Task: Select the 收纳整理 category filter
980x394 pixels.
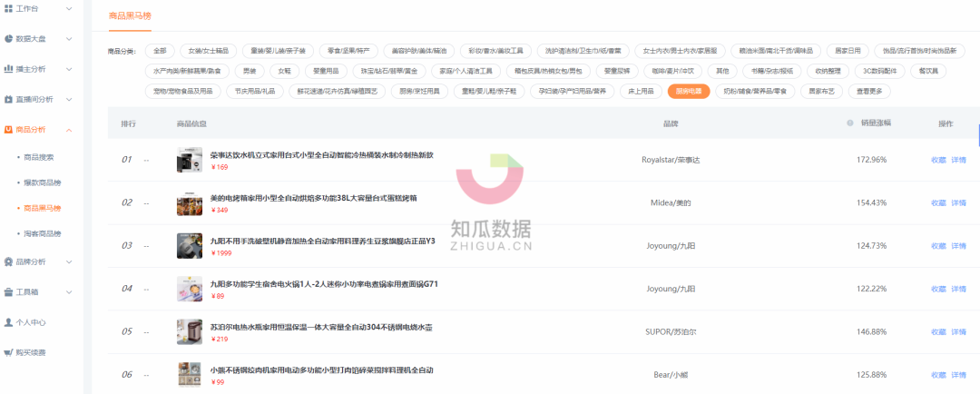Action: point(828,71)
